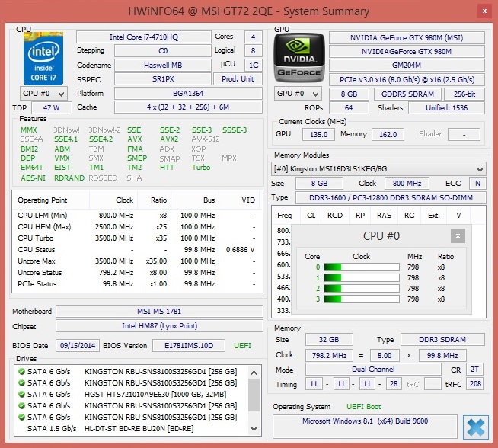Click the GDDR5 SDRAM field
The image size is (498, 448).
407,94
